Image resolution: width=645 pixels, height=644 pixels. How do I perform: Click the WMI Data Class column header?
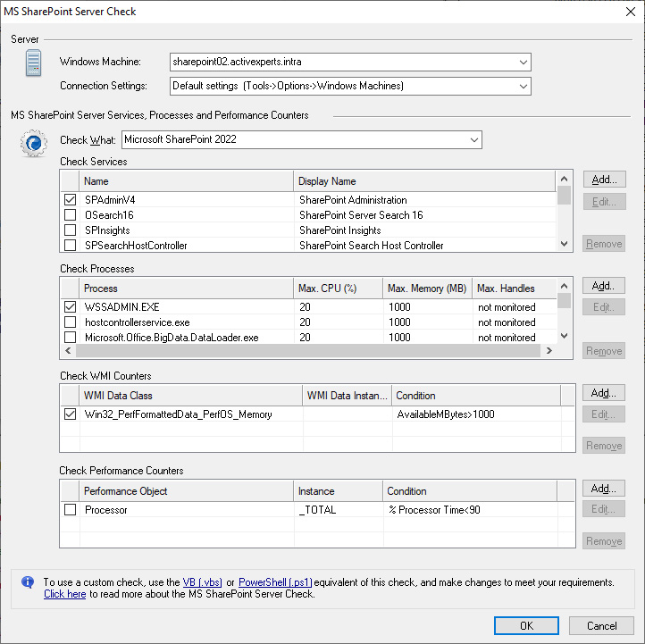pos(191,396)
